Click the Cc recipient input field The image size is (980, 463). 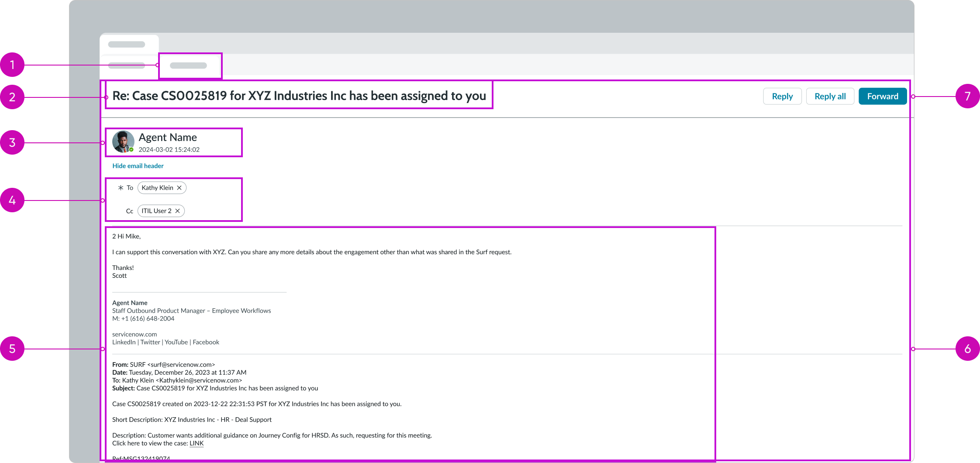(210, 211)
